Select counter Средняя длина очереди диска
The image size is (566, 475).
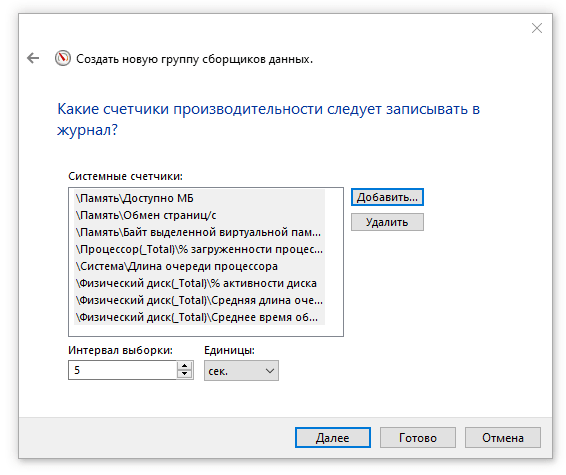[x=199, y=300]
